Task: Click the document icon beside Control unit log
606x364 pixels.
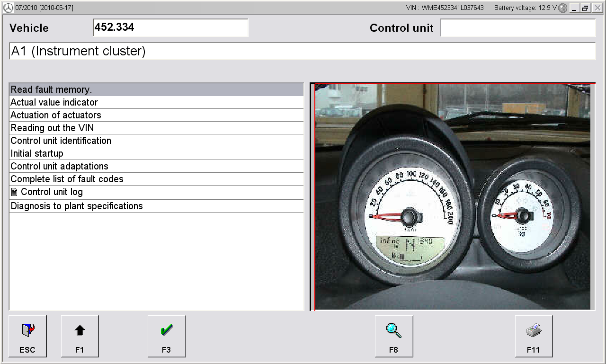Action: [15, 192]
